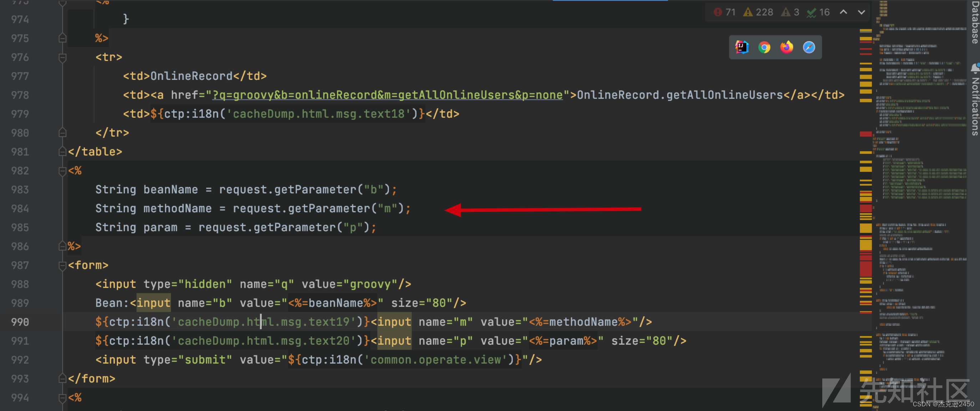980x411 pixels.
Task: Open the Database tool window
Action: point(975,22)
